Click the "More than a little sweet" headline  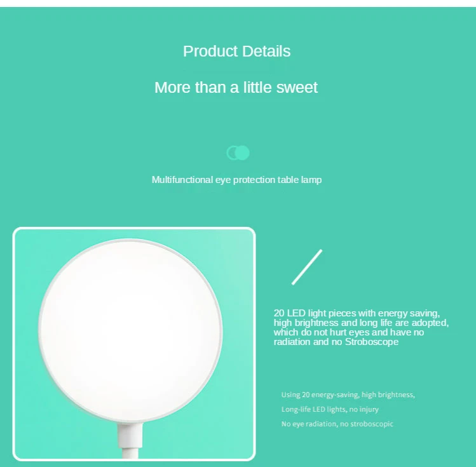point(236,88)
